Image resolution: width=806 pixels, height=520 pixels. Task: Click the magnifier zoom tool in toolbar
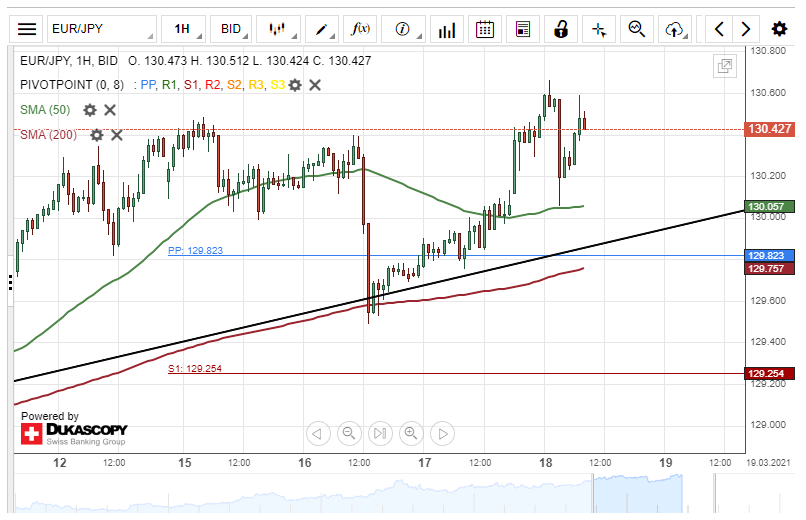pyautogui.click(x=636, y=29)
